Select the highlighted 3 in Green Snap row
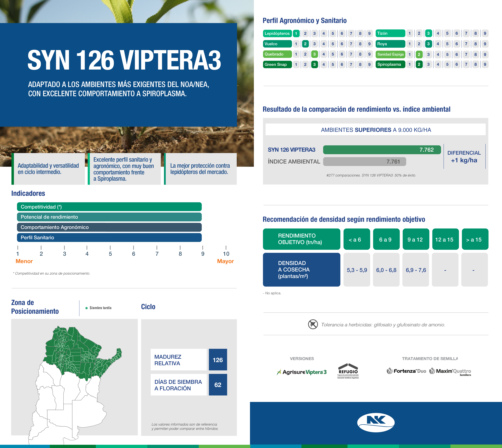 point(314,65)
